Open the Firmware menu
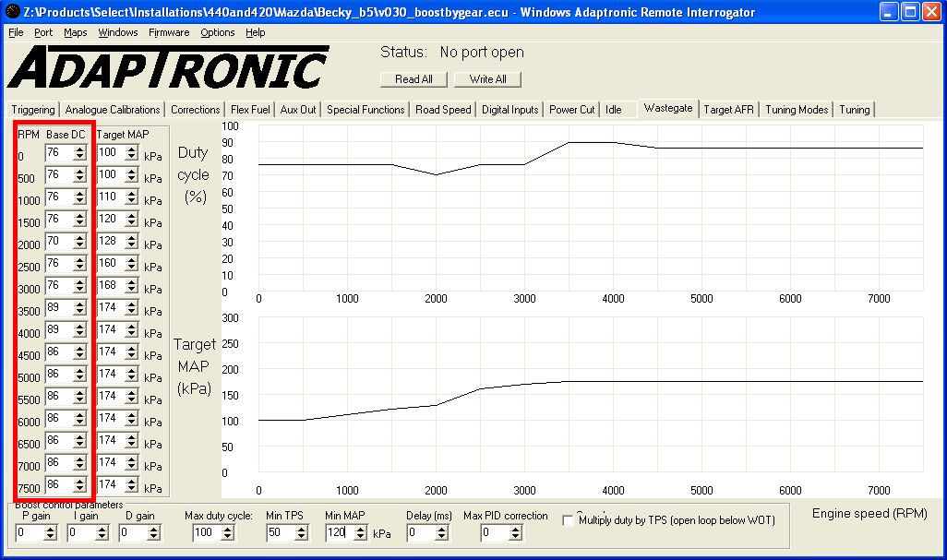Viewport: 947px width, 560px height. pyautogui.click(x=169, y=32)
